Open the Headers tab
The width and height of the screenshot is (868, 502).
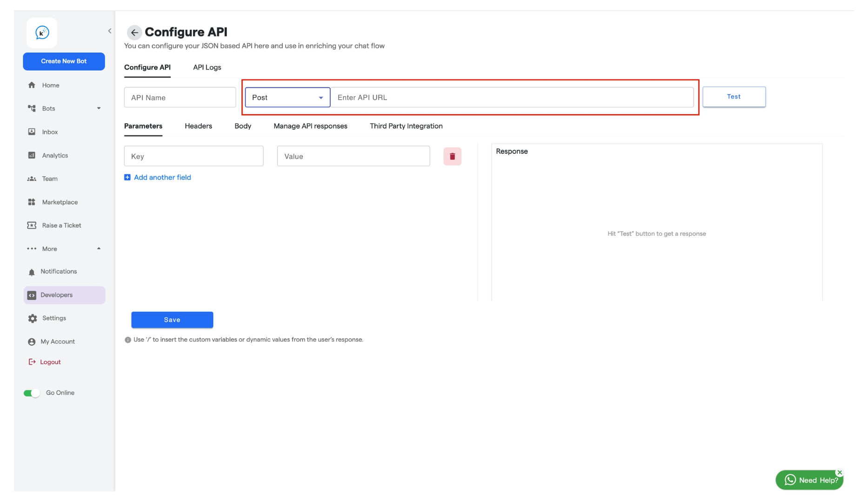point(198,126)
